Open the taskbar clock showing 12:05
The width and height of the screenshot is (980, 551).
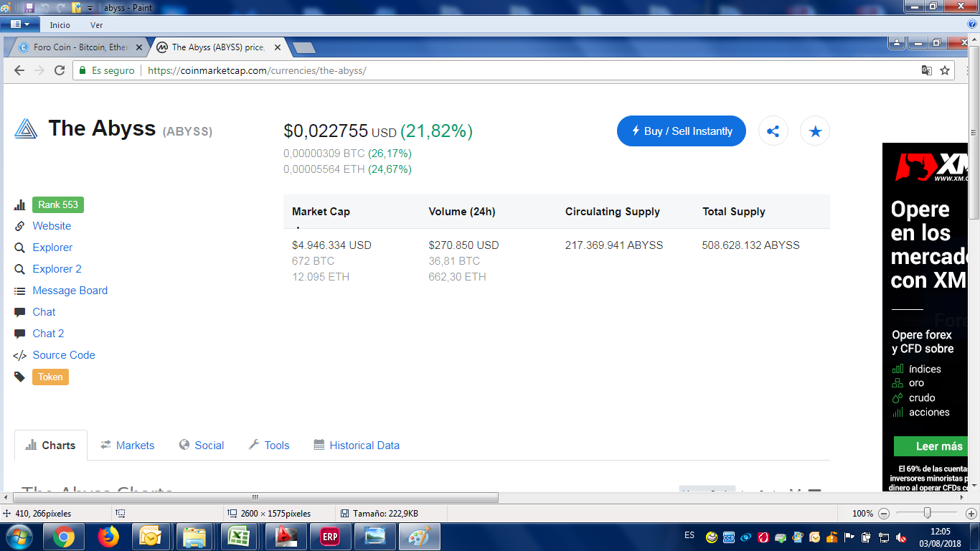pos(940,537)
